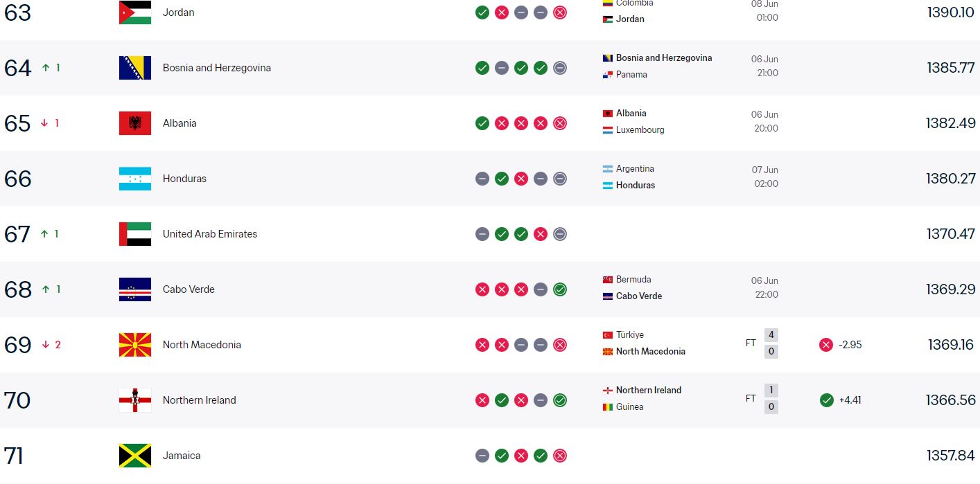980x484 pixels.
Task: Click the Bosnia and Herzegovina flag
Action: point(135,68)
